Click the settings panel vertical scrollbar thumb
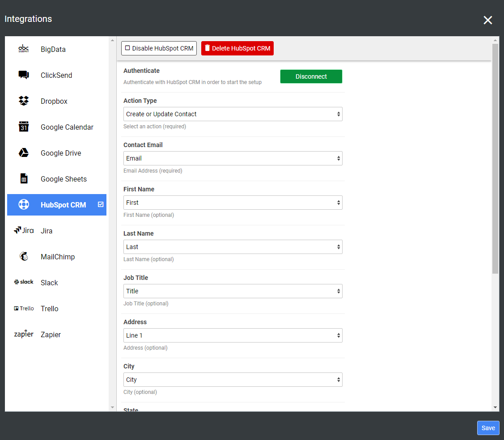Image resolution: width=504 pixels, height=440 pixels. pos(495,159)
